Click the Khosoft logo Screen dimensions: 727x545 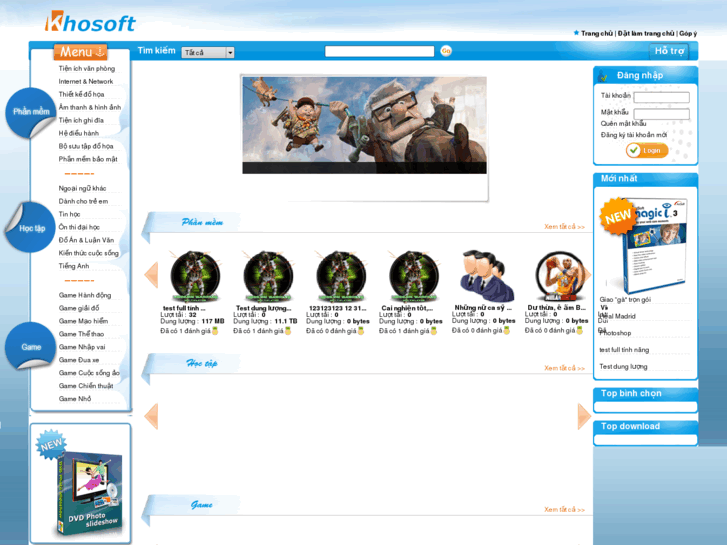click(x=90, y=22)
